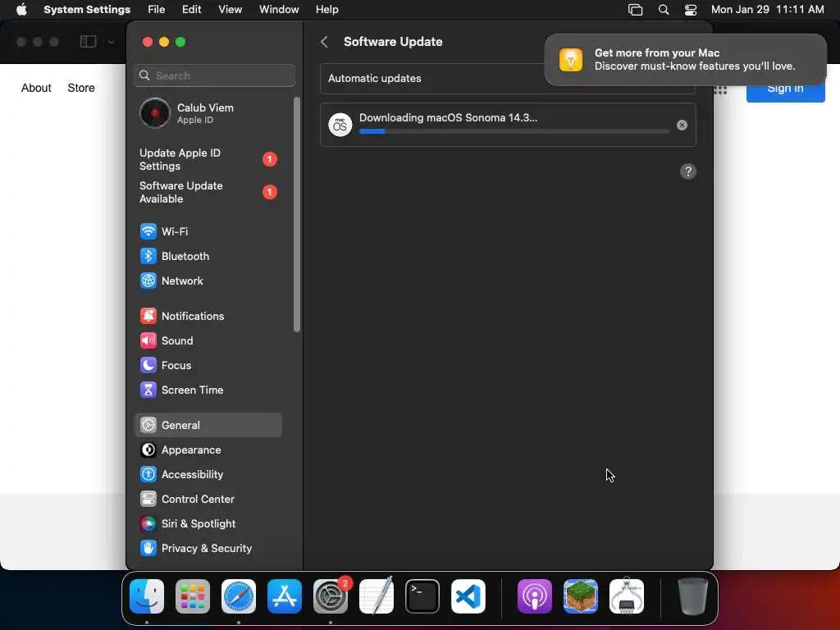This screenshot has height=630, width=840.
Task: Click About link in background Safari window
Action: point(36,88)
